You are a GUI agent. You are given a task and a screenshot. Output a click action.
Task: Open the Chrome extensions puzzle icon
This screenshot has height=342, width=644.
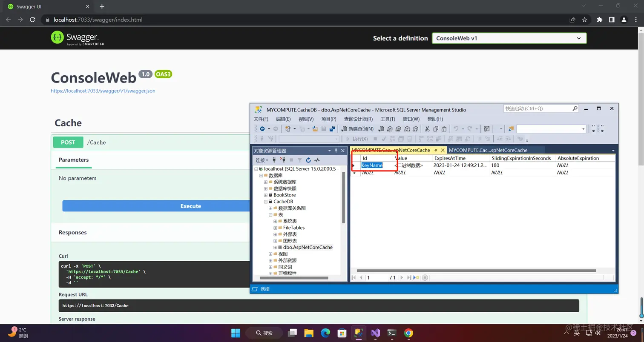(x=600, y=20)
